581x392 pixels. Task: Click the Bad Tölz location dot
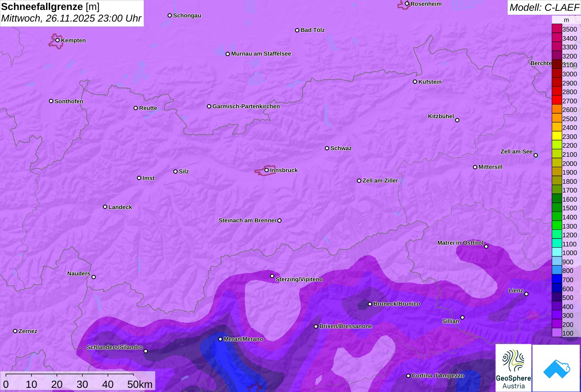(297, 30)
